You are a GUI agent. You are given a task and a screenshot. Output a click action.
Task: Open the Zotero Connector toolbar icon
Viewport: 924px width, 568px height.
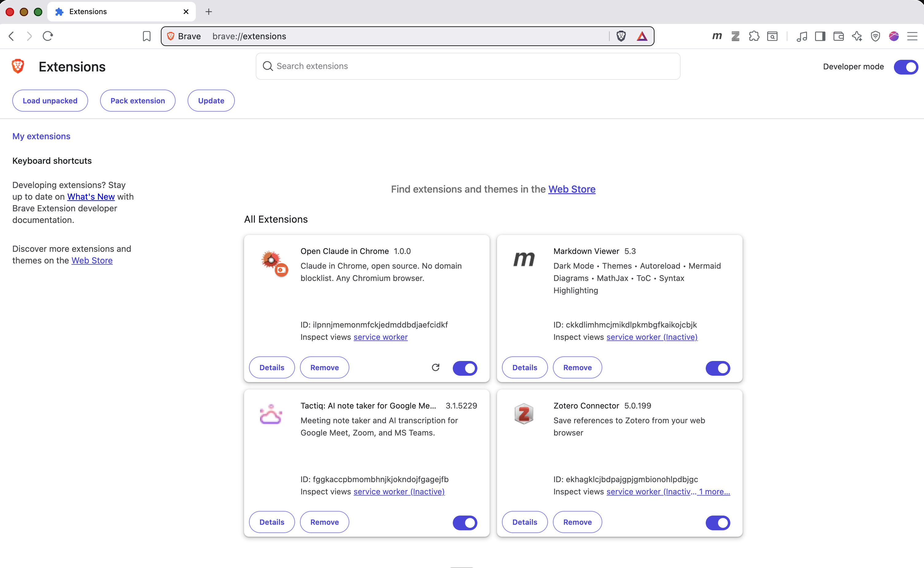point(736,36)
